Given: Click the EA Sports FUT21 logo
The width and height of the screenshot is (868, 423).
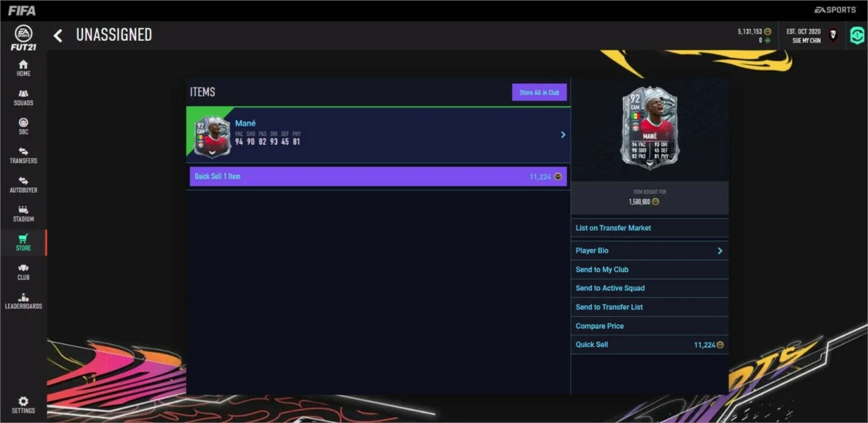Looking at the screenshot, I should click(24, 38).
